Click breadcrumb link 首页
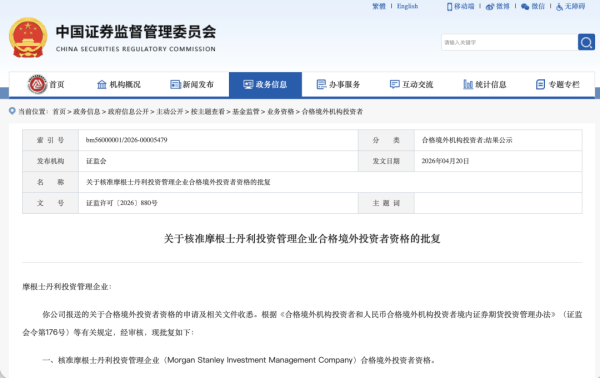This screenshot has height=378, width=600. (x=59, y=112)
